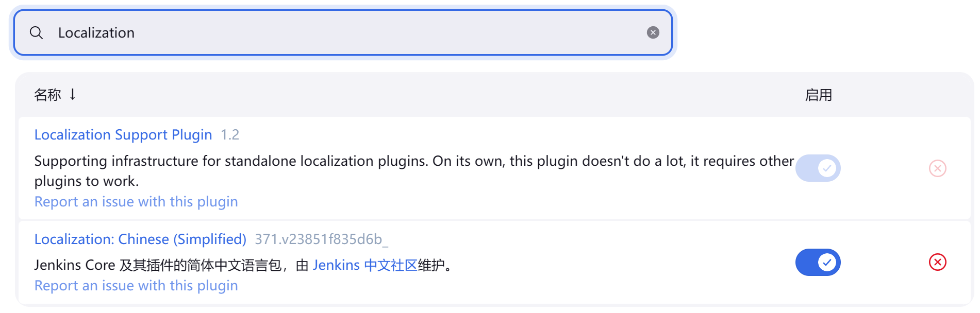This screenshot has height=313, width=980.
Task: Toggle the Localization Support Plugin switch
Action: coord(818,168)
